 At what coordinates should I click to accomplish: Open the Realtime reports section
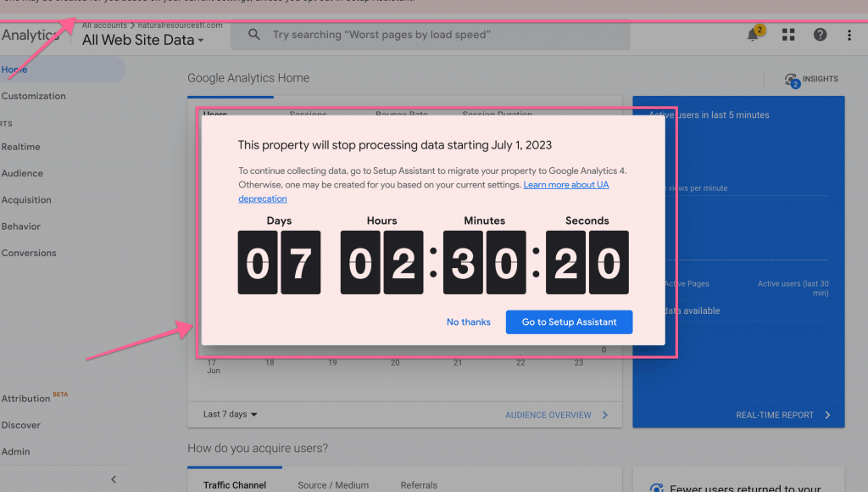pos(20,147)
